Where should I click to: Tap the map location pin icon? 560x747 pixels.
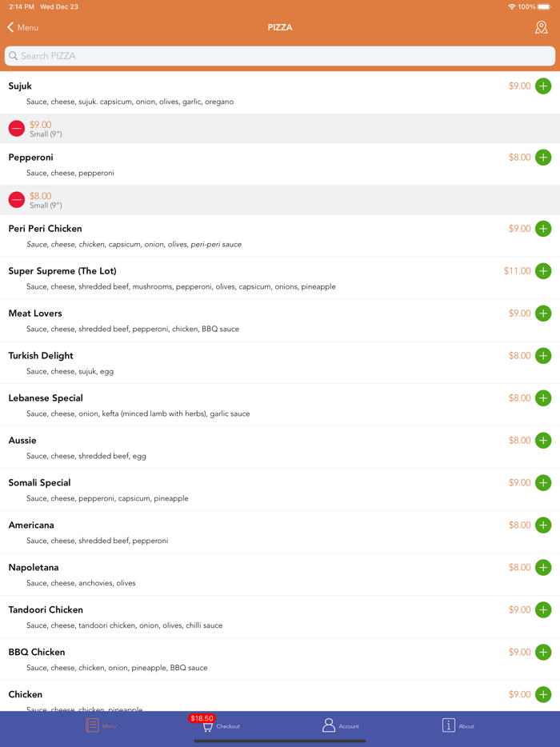coord(542,27)
